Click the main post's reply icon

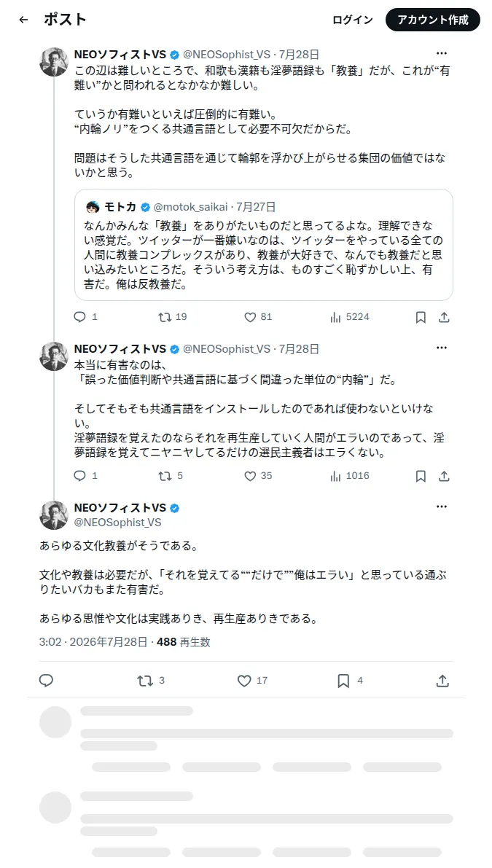(x=47, y=681)
